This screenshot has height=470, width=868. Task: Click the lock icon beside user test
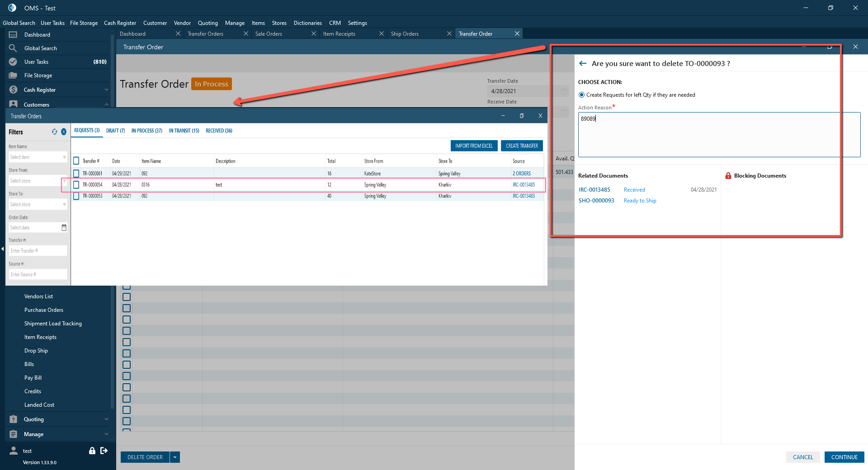coord(92,451)
